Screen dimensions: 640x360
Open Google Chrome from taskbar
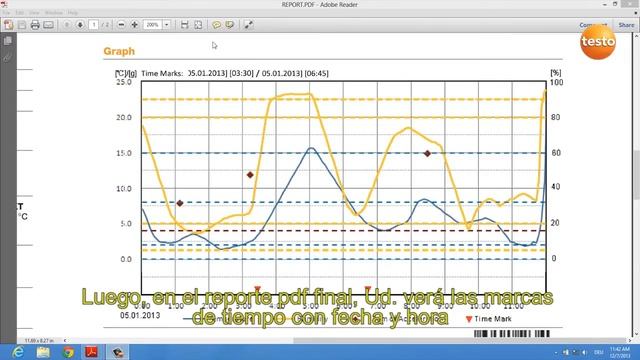(x=68, y=352)
